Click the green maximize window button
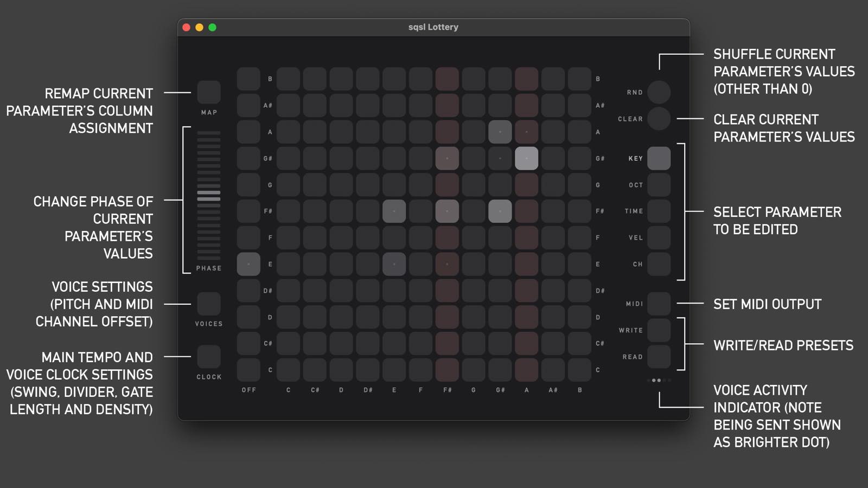 tap(213, 27)
